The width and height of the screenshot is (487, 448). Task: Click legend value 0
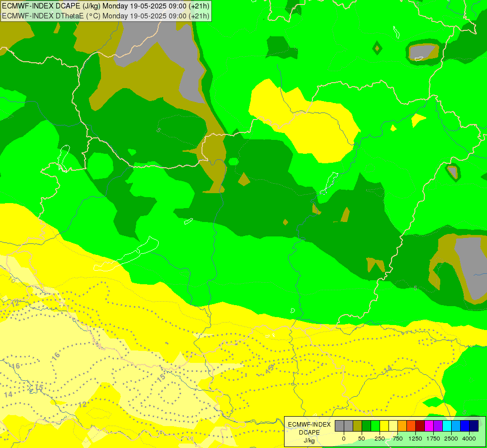point(344,439)
